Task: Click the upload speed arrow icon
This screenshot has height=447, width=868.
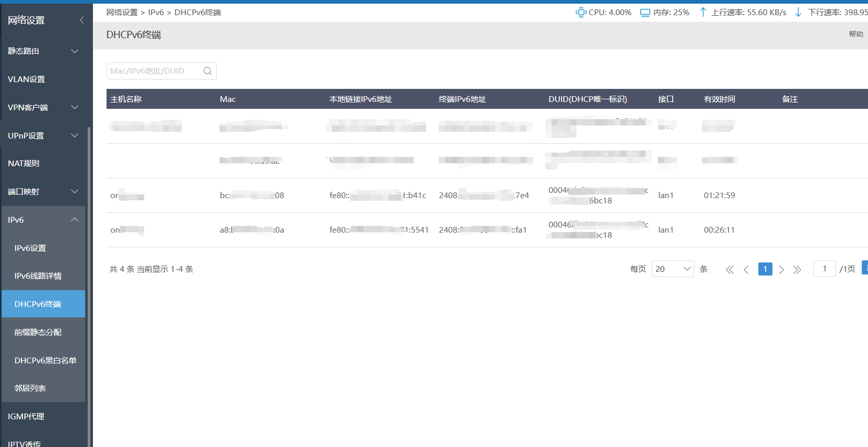Action: pos(703,12)
